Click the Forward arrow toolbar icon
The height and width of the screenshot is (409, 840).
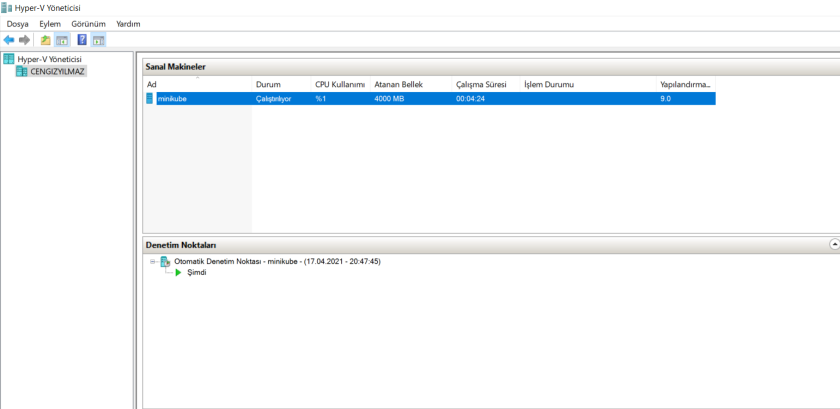(x=24, y=40)
